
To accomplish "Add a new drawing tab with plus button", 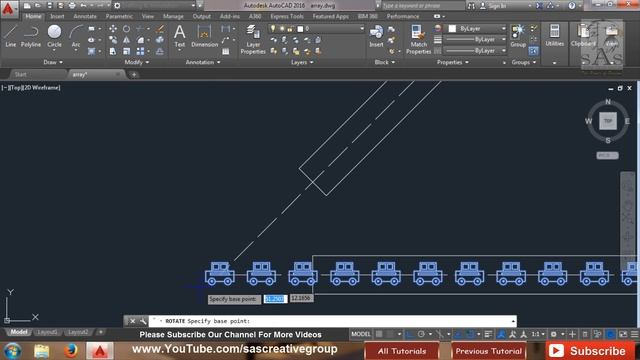I will click(x=134, y=75).
